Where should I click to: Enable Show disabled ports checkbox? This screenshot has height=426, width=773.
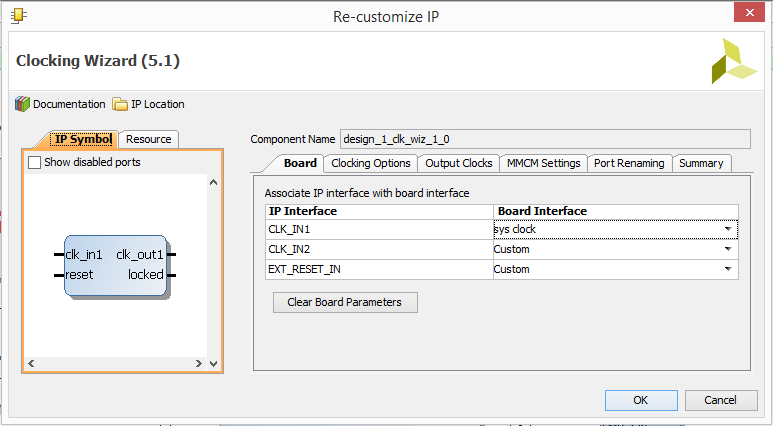pyautogui.click(x=35, y=162)
